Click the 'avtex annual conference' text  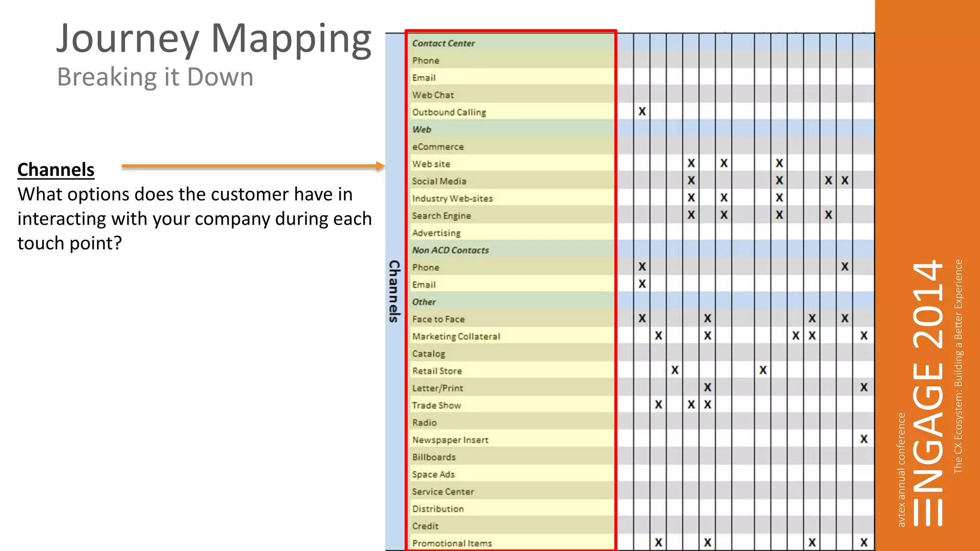point(901,470)
